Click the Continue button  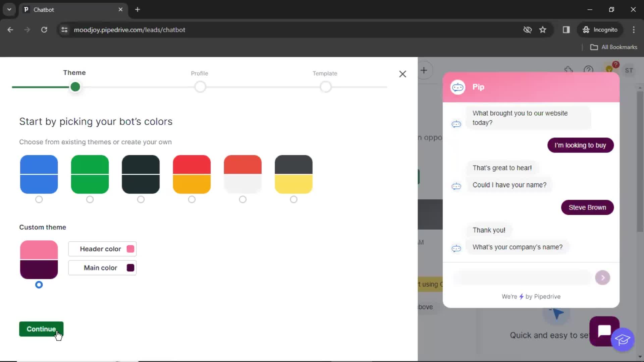point(41,329)
